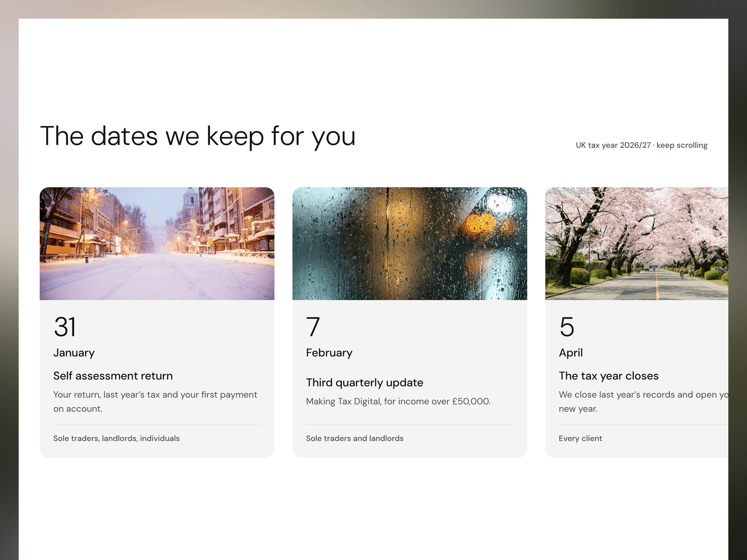Open the rainy window thumbnail image

point(409,244)
